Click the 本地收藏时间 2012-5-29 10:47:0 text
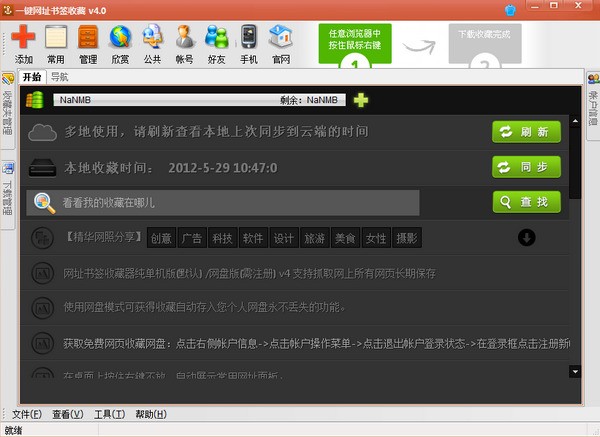The height and width of the screenshot is (437, 600). pos(171,168)
